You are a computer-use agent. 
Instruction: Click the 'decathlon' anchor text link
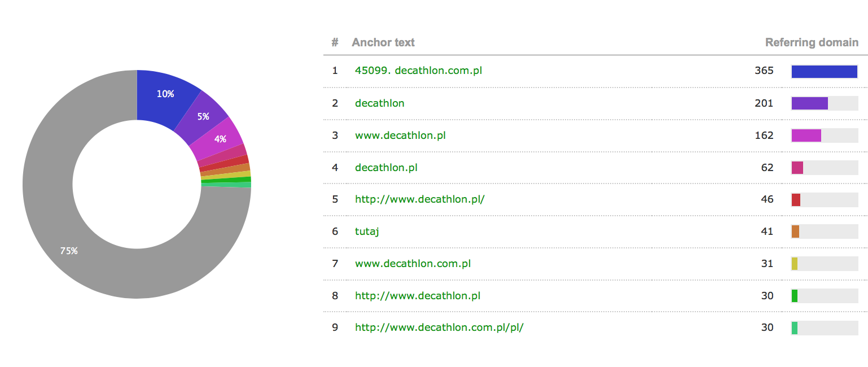click(x=380, y=103)
